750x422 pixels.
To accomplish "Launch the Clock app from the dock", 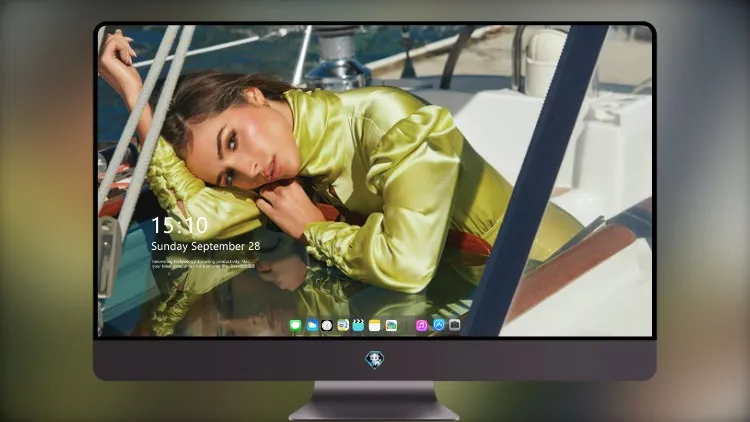I will pyautogui.click(x=327, y=326).
